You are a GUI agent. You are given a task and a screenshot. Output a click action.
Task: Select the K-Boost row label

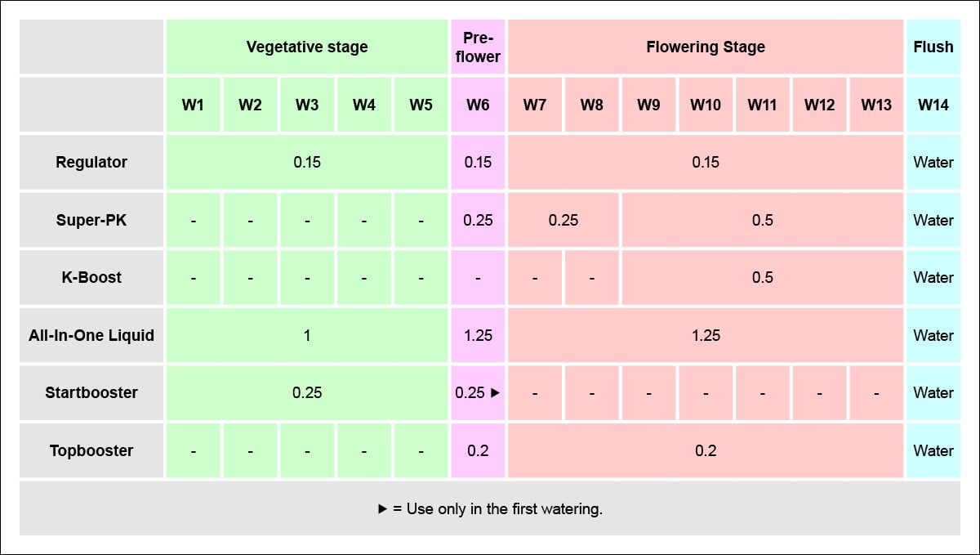pyautogui.click(x=91, y=277)
